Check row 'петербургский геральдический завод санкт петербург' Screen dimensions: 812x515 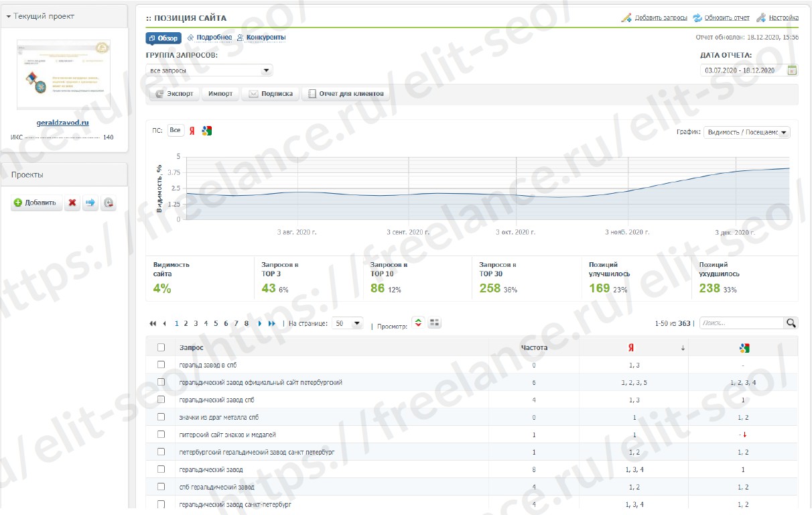pyautogui.click(x=161, y=452)
